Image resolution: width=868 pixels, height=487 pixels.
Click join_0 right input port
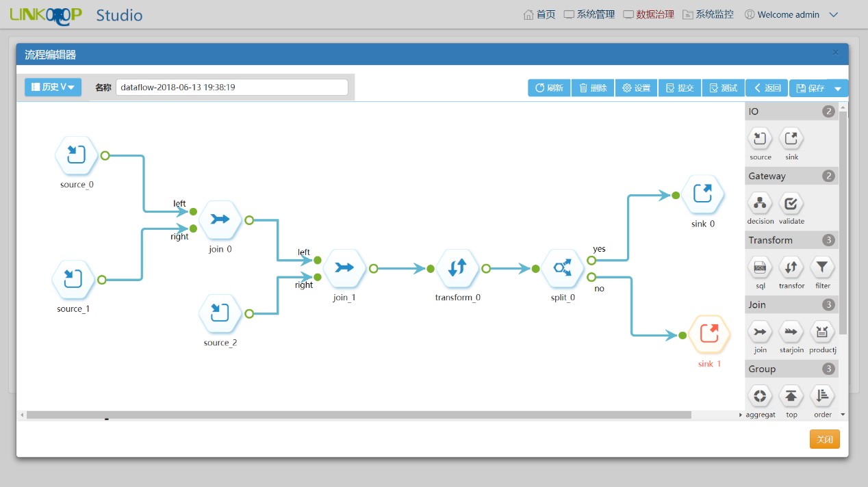click(193, 228)
